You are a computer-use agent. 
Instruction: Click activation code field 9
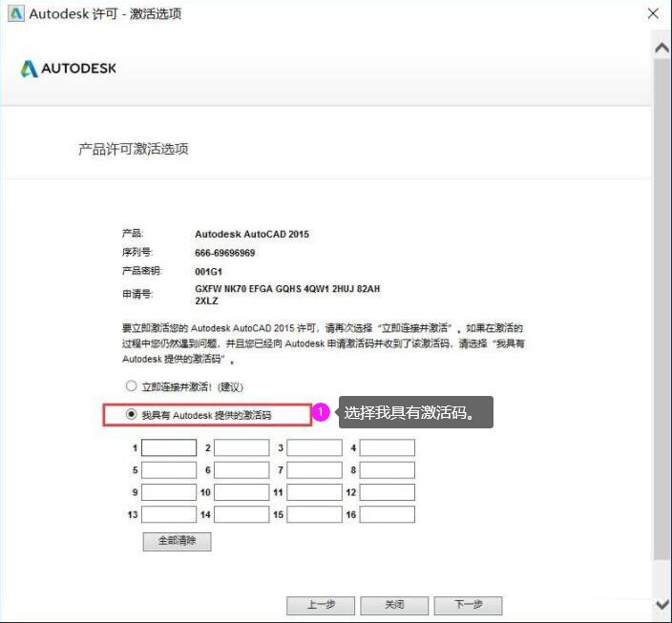(x=169, y=492)
